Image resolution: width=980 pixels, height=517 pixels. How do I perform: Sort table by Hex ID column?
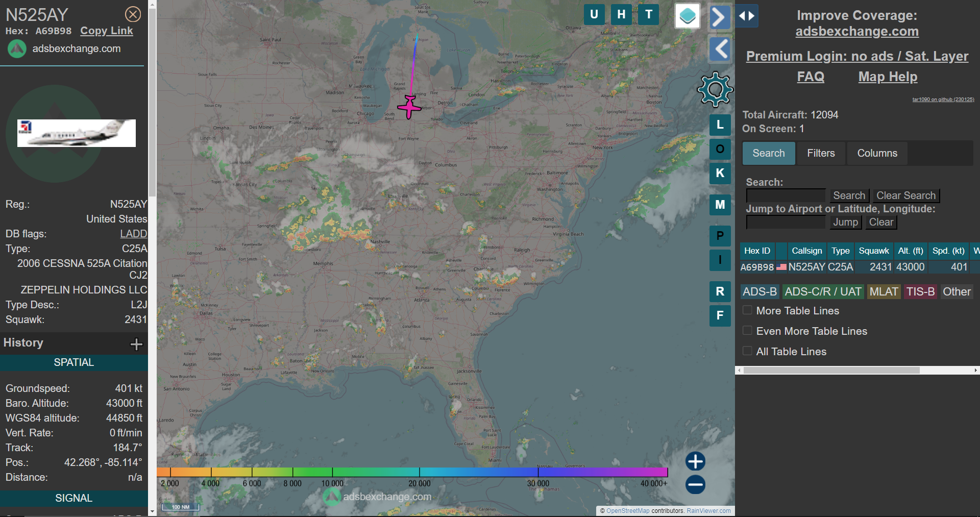757,251
